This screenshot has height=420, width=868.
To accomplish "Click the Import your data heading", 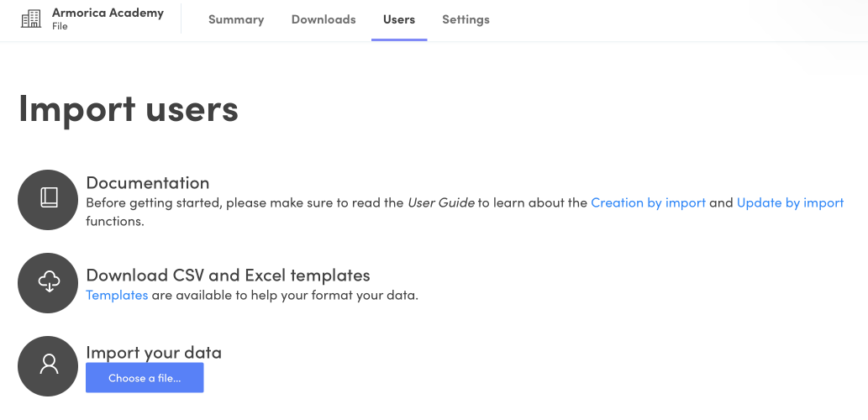I will pyautogui.click(x=154, y=352).
